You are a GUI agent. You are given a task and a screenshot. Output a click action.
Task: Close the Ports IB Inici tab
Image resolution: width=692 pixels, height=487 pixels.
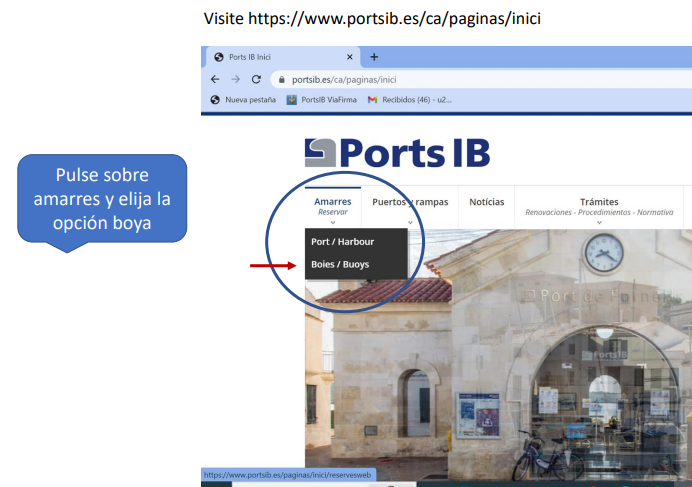[x=350, y=57]
